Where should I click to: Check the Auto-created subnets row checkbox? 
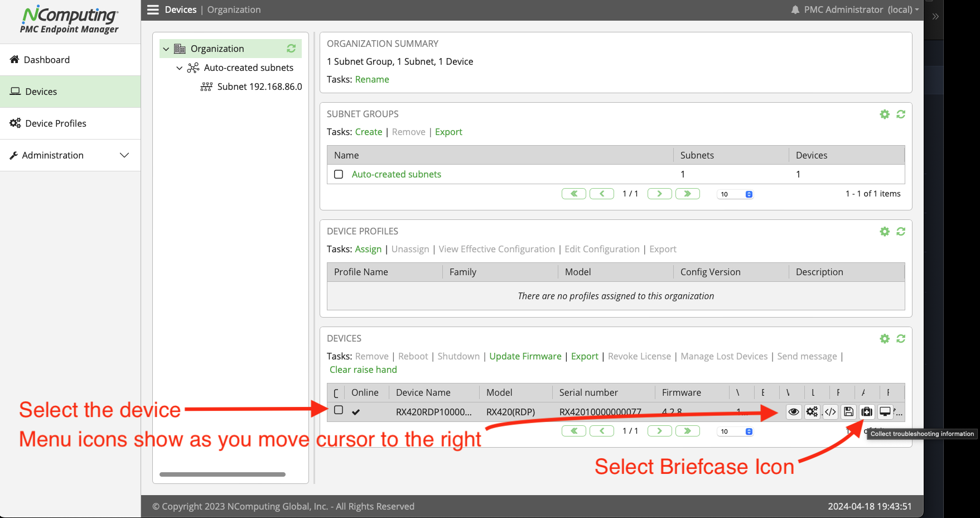[339, 174]
